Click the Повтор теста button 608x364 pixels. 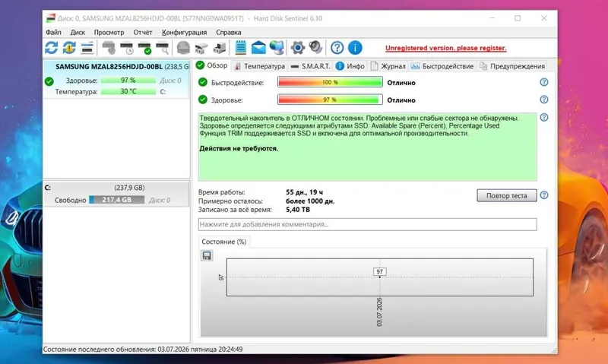click(x=507, y=195)
